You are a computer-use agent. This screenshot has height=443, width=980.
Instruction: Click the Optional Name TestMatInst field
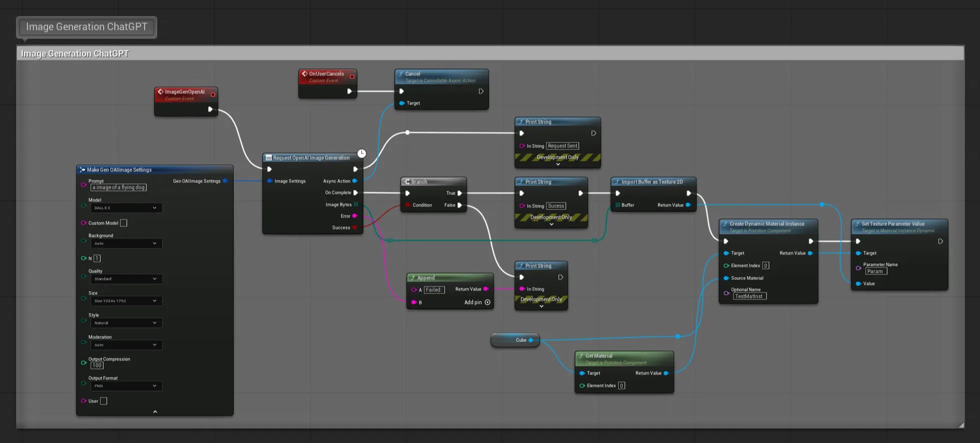[x=750, y=296]
